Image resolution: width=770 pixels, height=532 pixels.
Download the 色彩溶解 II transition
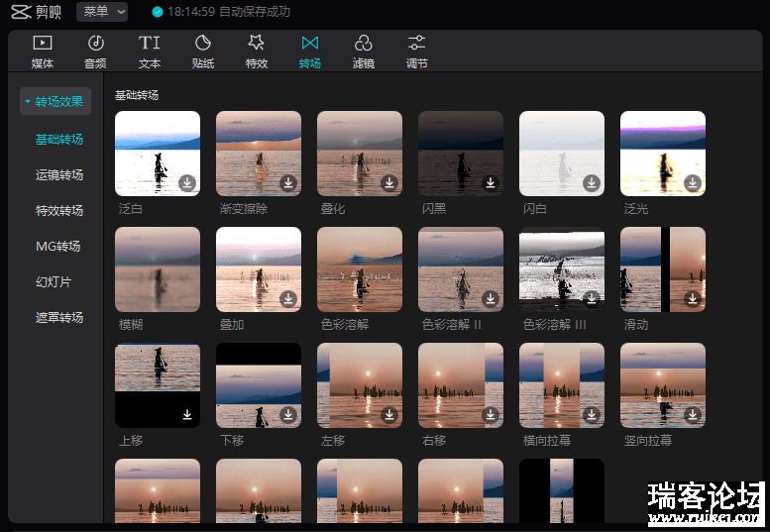(x=491, y=299)
